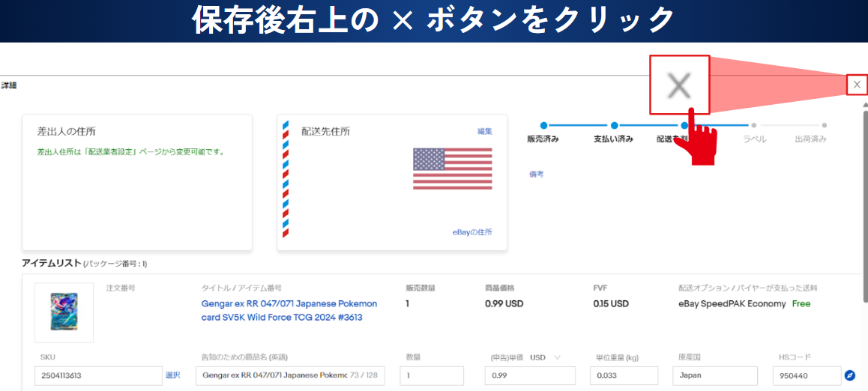The image size is (868, 391).
Task: Click the 支払い済み step dot in progress tracker
Action: point(614,126)
